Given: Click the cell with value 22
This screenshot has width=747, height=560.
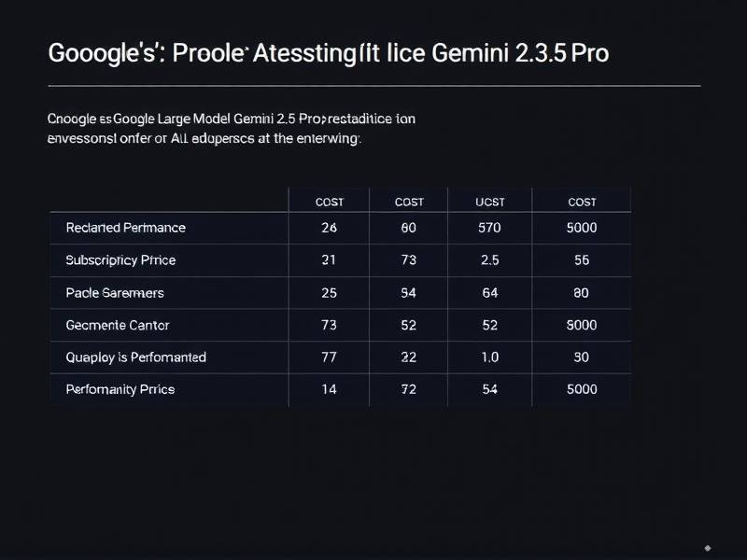Looking at the screenshot, I should click(409, 357).
